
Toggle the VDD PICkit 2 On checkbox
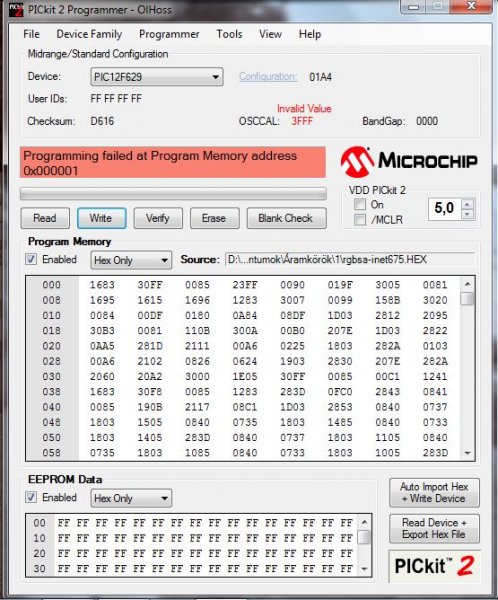tap(359, 205)
